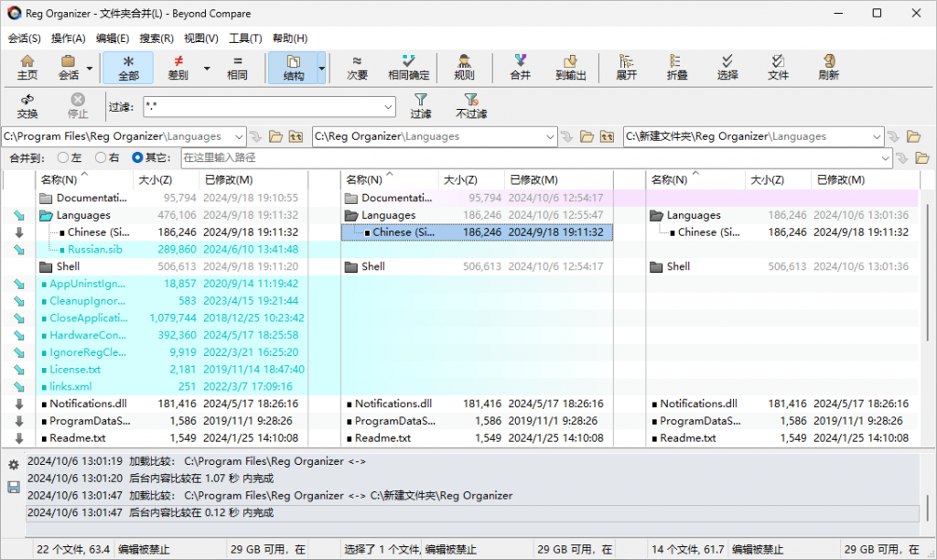Open the 会话(S) menu
This screenshot has width=937, height=560.
[x=24, y=38]
